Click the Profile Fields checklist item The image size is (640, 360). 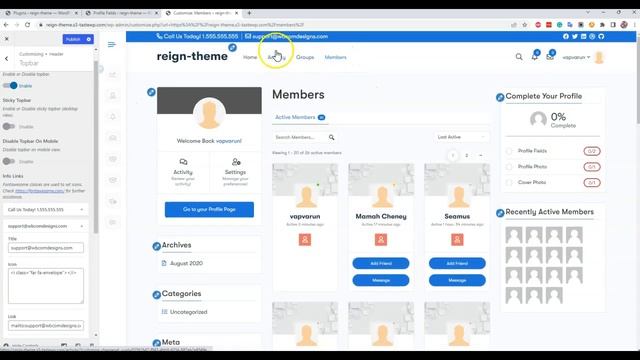point(553,151)
